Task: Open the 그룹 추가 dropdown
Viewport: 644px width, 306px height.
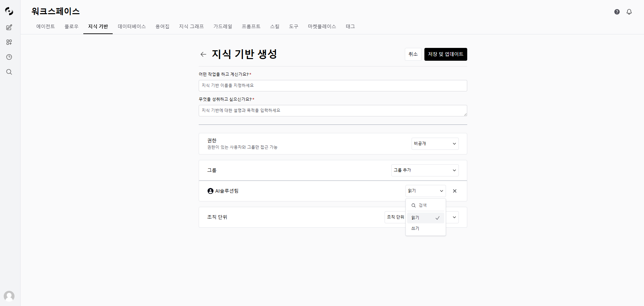Action: tap(425, 170)
